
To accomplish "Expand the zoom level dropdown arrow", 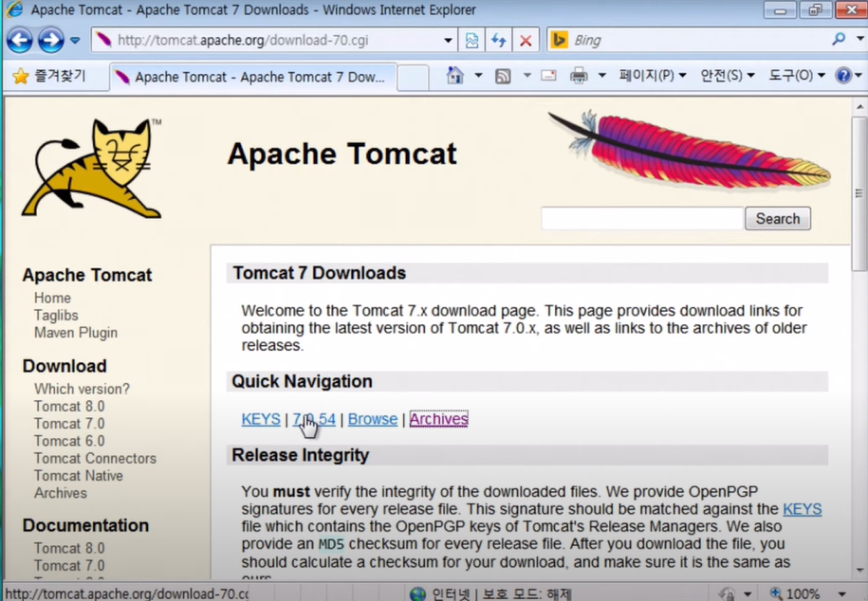I will click(x=842, y=593).
